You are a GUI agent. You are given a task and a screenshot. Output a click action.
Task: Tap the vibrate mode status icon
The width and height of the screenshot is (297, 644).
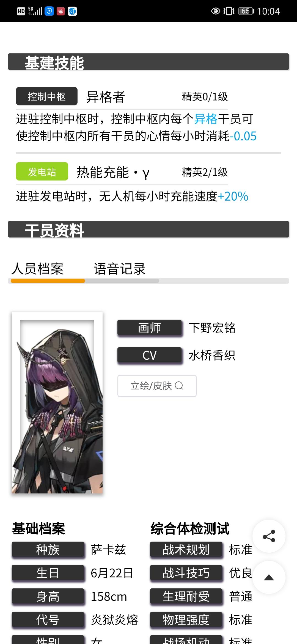(x=229, y=11)
